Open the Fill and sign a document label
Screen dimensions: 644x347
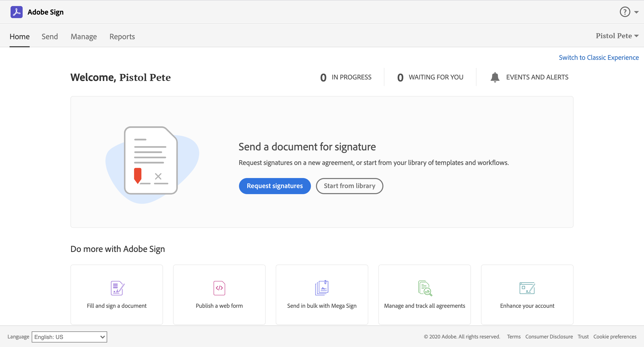(117, 306)
